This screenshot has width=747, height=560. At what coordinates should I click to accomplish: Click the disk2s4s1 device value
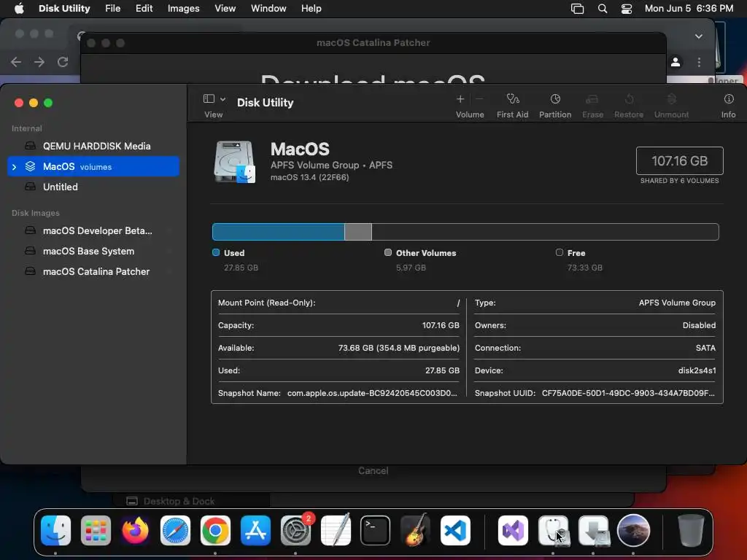pyautogui.click(x=697, y=370)
